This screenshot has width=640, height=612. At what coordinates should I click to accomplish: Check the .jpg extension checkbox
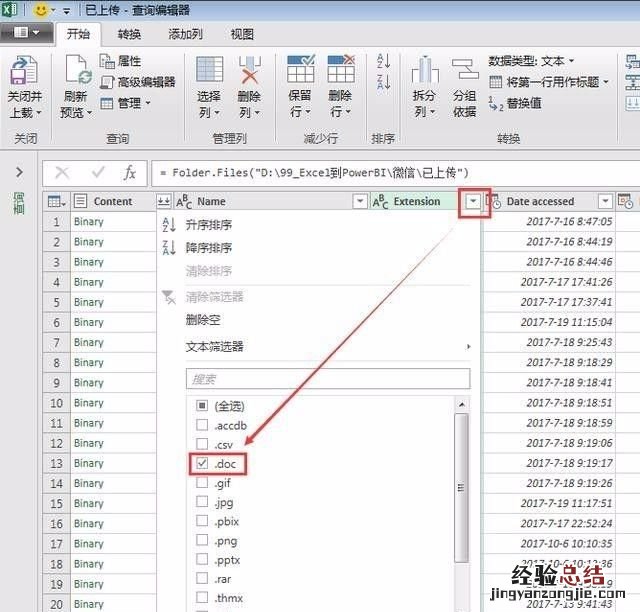202,501
